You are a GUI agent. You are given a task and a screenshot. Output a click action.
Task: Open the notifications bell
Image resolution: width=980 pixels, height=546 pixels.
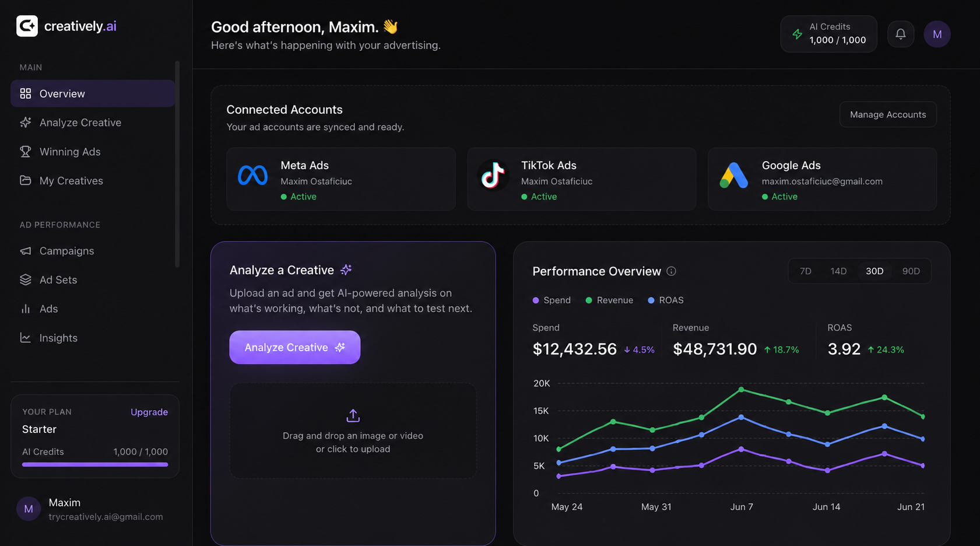[x=901, y=34]
